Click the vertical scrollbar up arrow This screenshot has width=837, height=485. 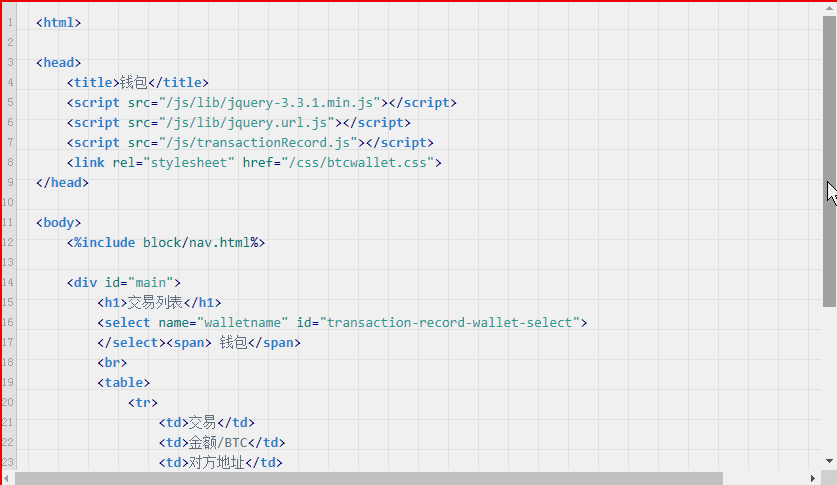[829, 8]
